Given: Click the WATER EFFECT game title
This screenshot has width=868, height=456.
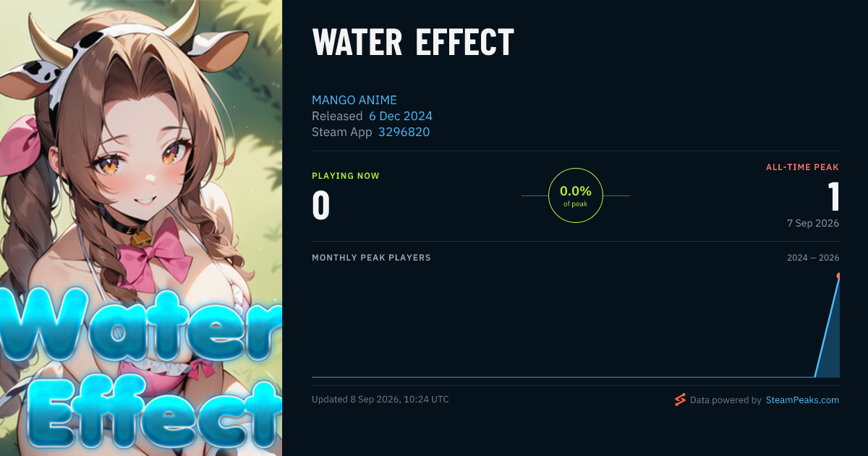Looking at the screenshot, I should point(413,43).
